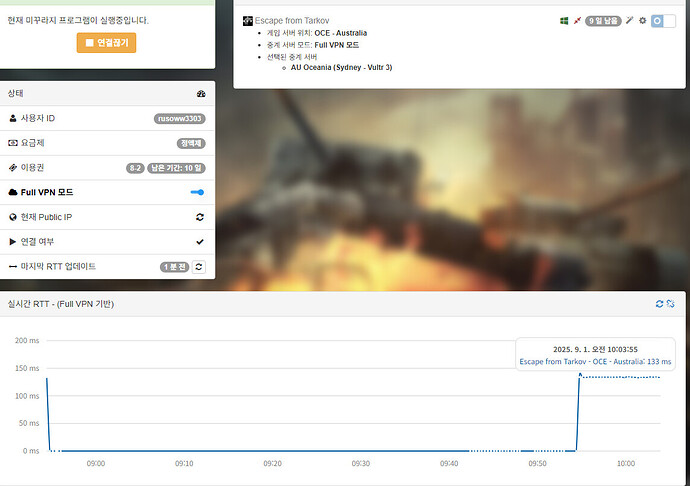Viewport: 690px width, 486px height.
Task: Click the orange 연결끊기 disconnect button
Action: coord(106,43)
